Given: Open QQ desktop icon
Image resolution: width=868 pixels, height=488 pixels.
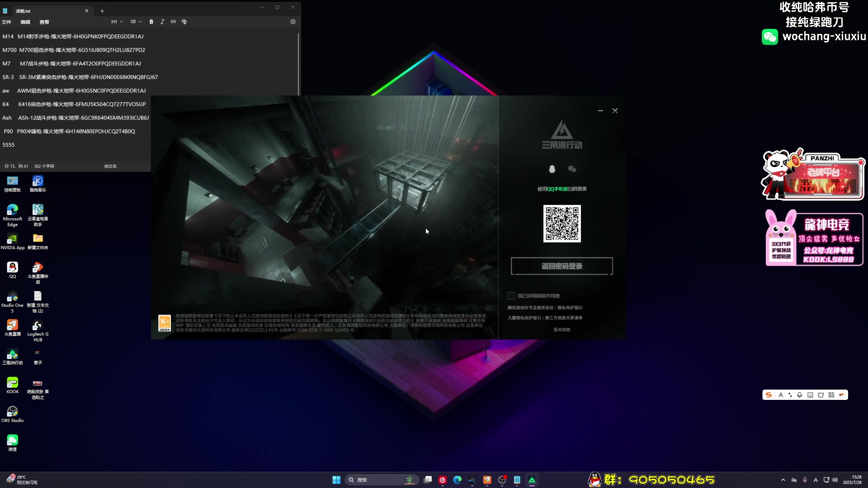Looking at the screenshot, I should 13,270.
